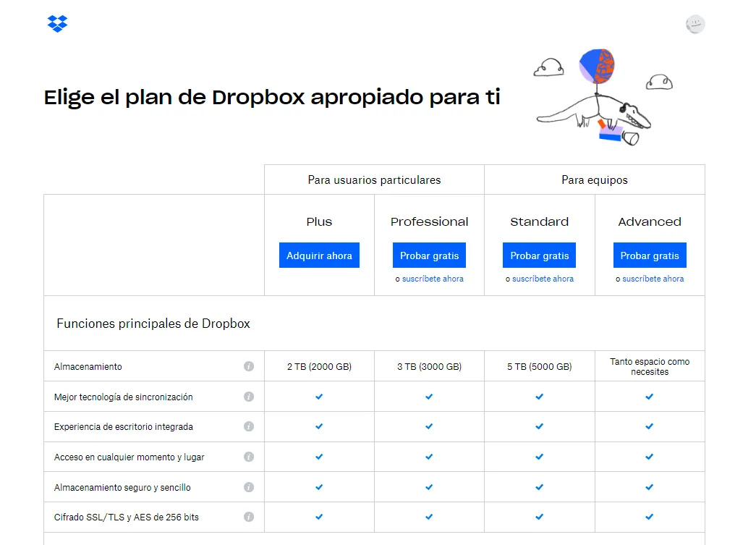Viewport: 756px width, 545px height.
Task: Show info for Almacenamiento seguro y sencillo
Action: (x=249, y=487)
